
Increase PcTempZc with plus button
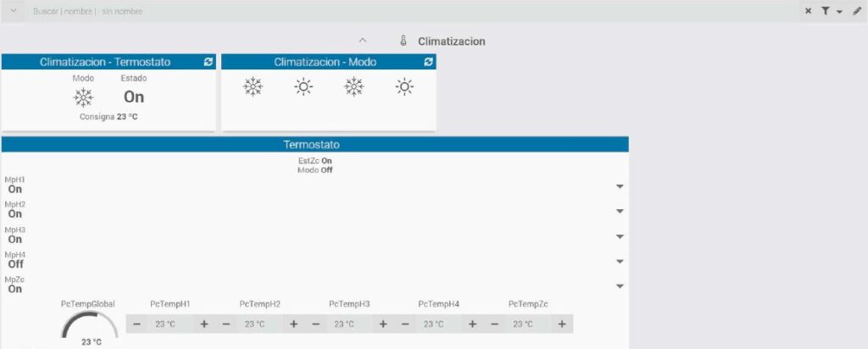(562, 324)
